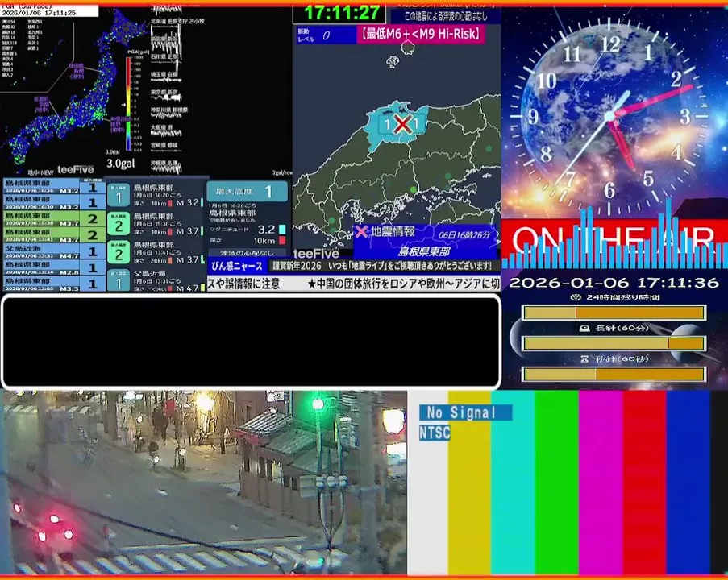Click the 大阪府 堺 waveform label
The height and width of the screenshot is (580, 728).
161,127
